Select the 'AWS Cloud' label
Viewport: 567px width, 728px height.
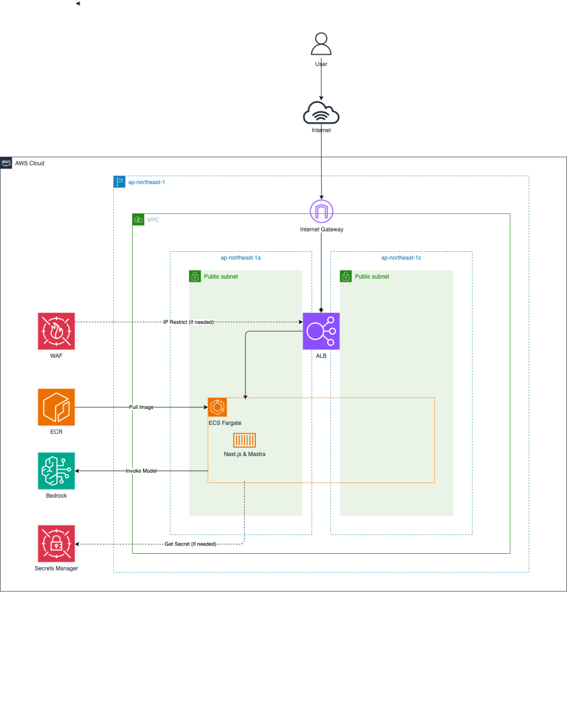pos(30,163)
